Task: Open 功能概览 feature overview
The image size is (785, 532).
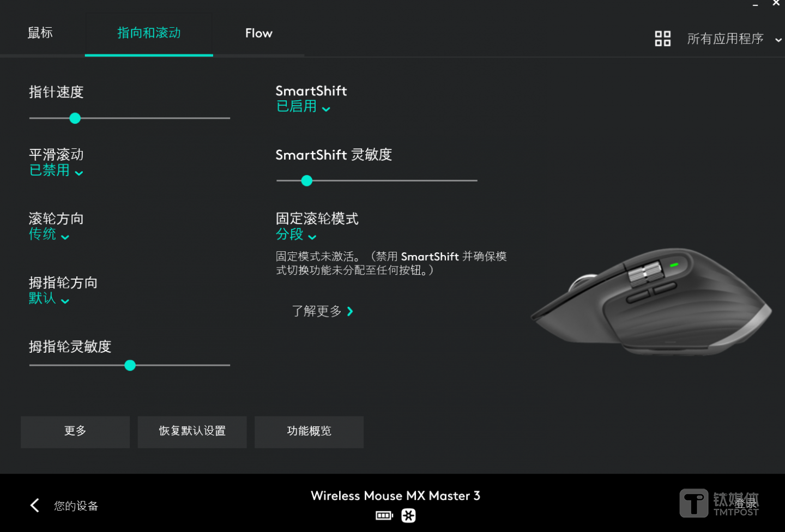Action: coord(309,432)
